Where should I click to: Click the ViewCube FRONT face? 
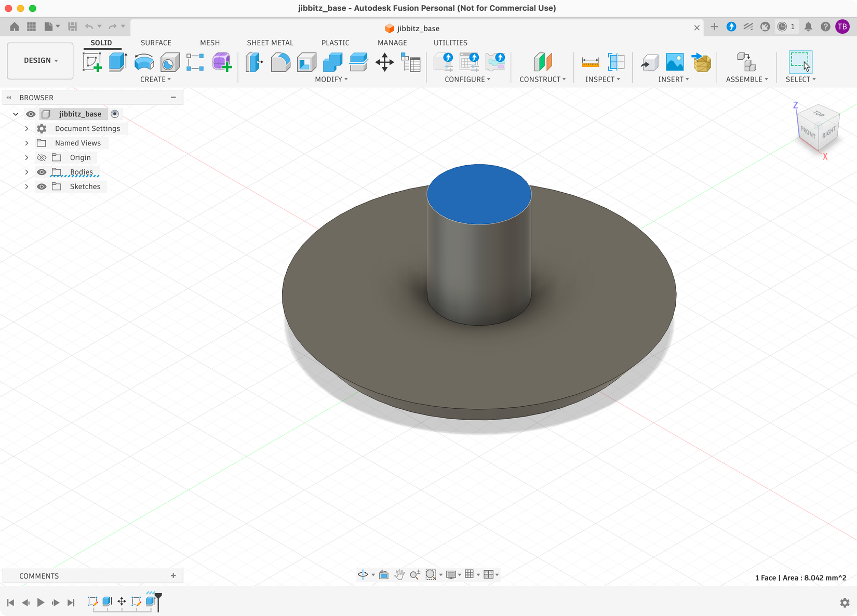coord(808,132)
